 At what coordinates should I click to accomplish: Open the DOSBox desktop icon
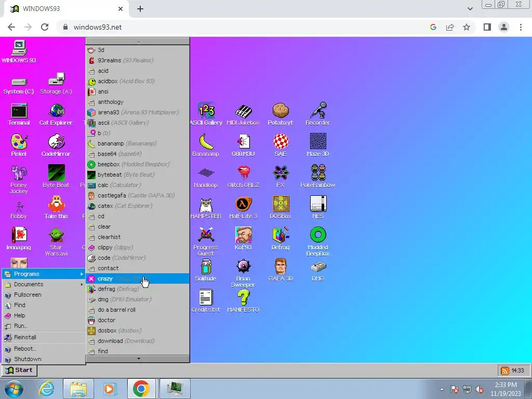coord(281,208)
